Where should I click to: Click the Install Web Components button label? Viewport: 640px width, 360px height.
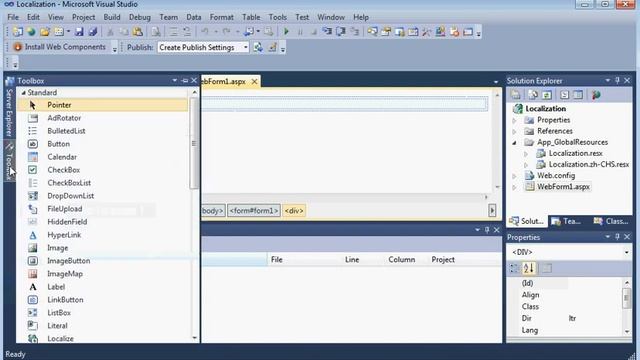pyautogui.click(x=65, y=47)
